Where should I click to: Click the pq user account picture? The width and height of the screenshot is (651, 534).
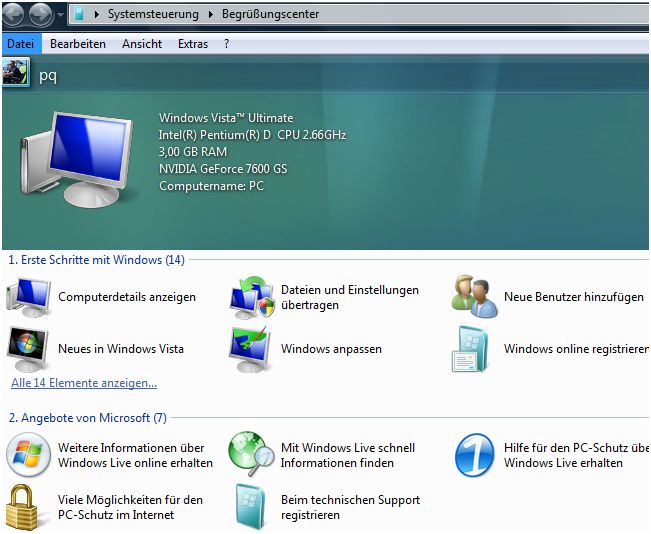click(x=16, y=72)
